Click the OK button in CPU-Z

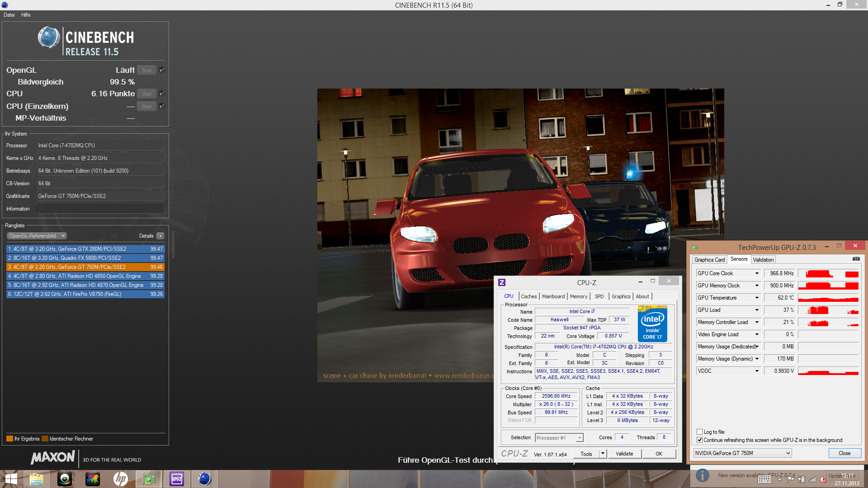(659, 454)
